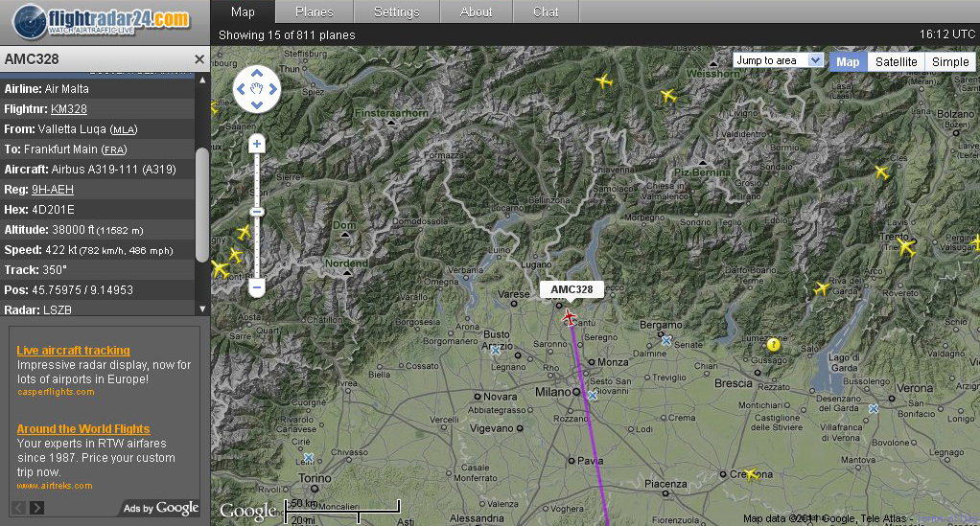The image size is (980, 526).
Task: Click the flight info panel down arrow
Action: pos(202,309)
